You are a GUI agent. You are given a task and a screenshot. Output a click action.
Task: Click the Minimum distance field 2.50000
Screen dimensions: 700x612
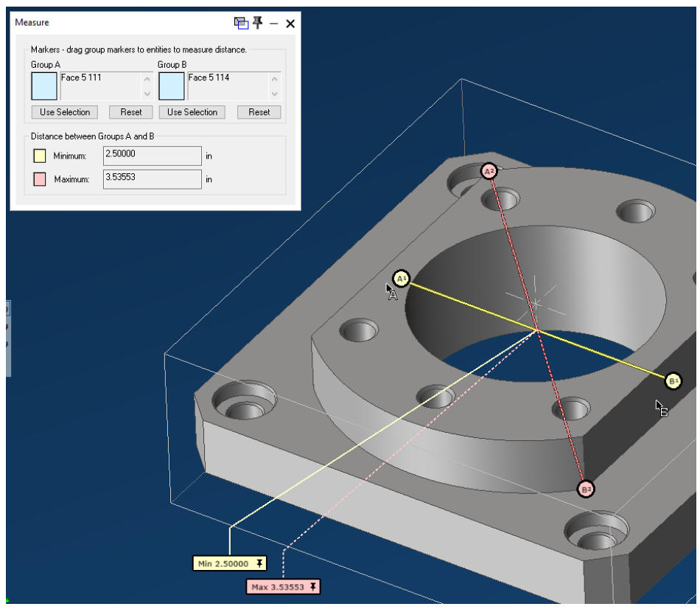153,156
